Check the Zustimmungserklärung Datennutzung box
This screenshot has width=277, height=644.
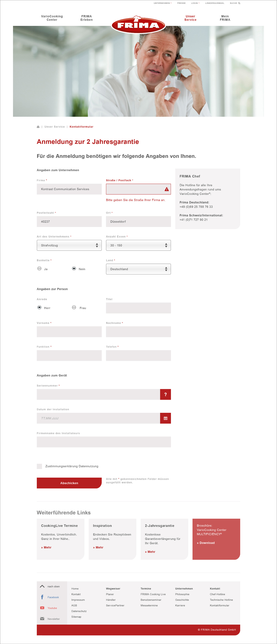[x=39, y=466]
